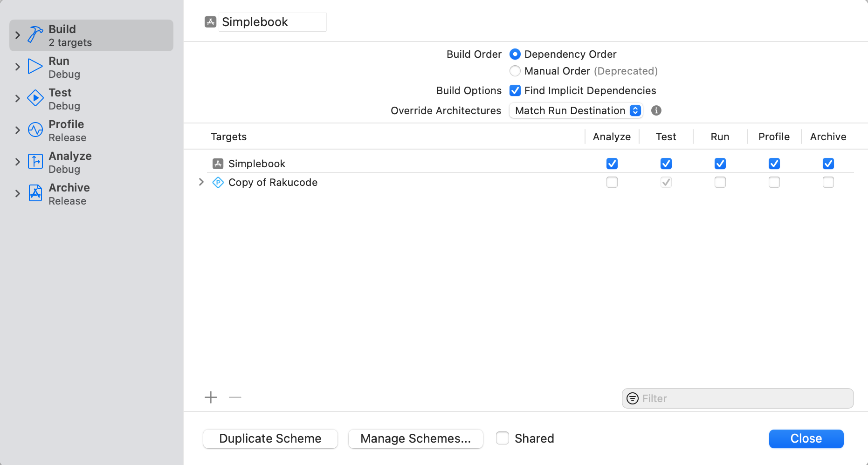Open Manage Schemes dialog
868x465 pixels.
click(415, 438)
